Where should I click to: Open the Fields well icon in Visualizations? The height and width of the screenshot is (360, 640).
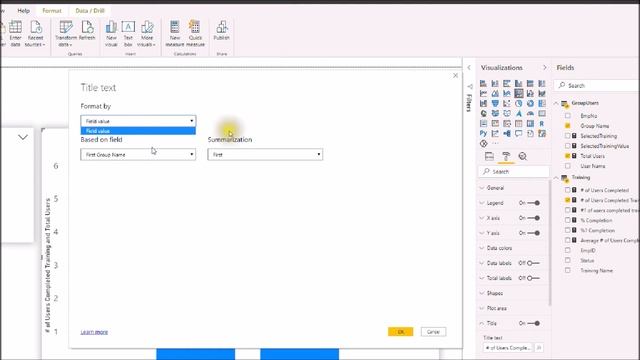pyautogui.click(x=489, y=156)
